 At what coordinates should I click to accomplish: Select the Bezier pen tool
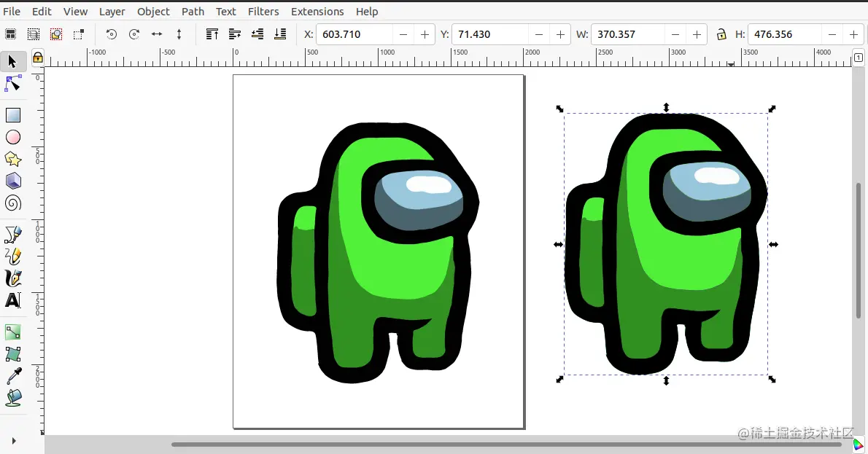point(12,235)
